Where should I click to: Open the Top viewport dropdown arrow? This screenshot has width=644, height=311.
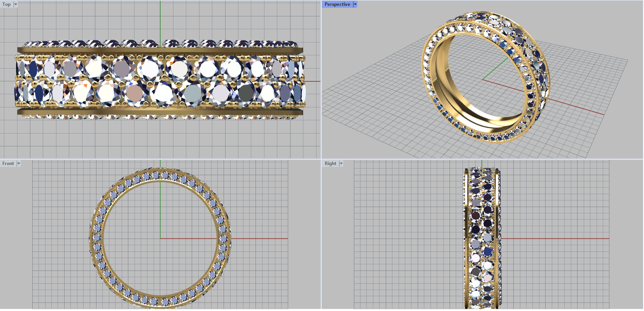[x=16, y=4]
